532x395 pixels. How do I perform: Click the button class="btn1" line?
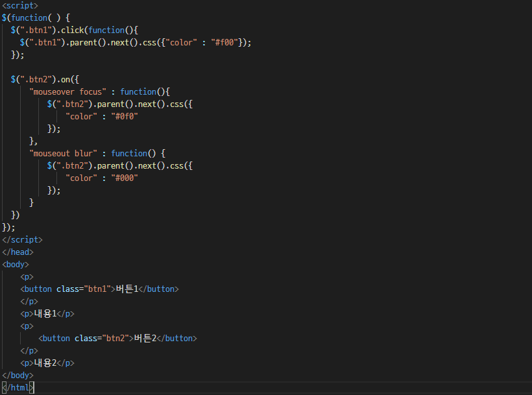(99, 289)
